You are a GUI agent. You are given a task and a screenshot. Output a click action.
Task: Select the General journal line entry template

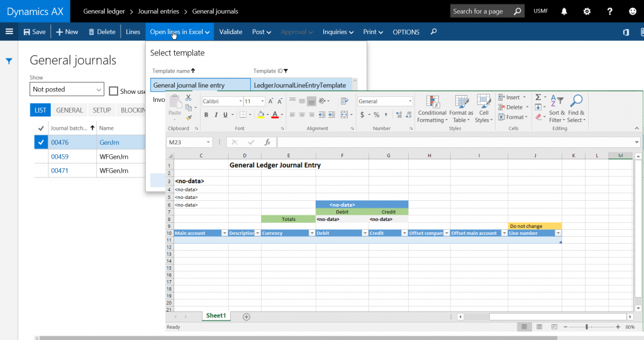200,85
